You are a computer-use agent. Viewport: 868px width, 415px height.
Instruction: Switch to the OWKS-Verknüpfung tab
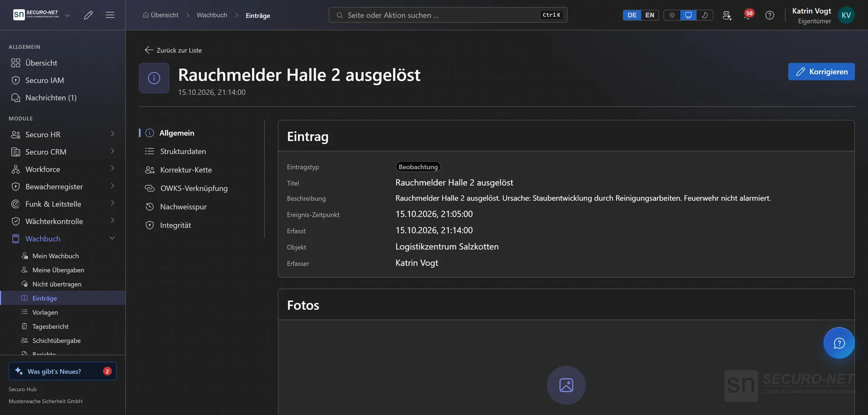194,188
